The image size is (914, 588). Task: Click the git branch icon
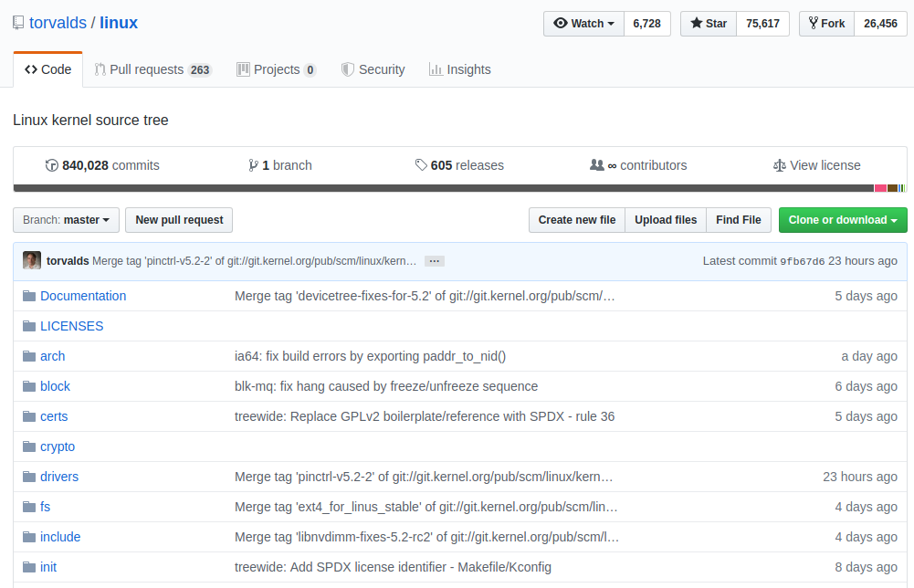(253, 165)
